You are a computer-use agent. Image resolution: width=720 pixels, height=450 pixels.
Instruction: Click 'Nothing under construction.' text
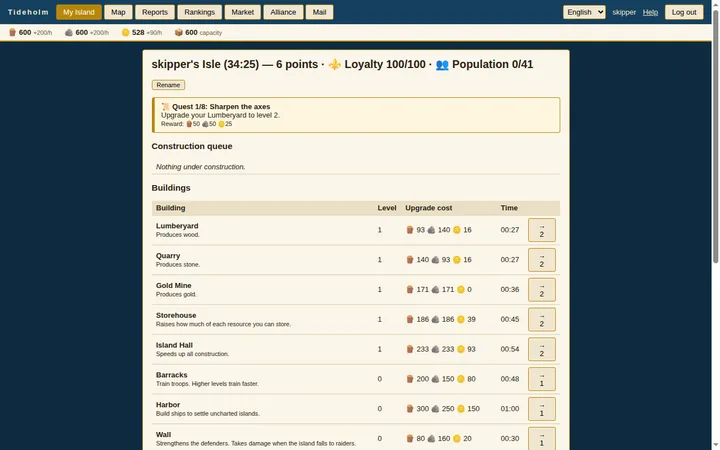click(200, 167)
